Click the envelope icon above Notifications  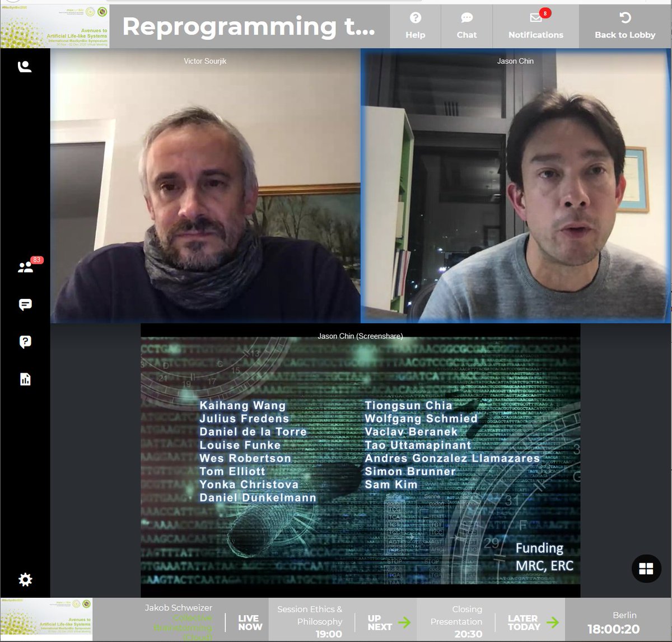536,18
